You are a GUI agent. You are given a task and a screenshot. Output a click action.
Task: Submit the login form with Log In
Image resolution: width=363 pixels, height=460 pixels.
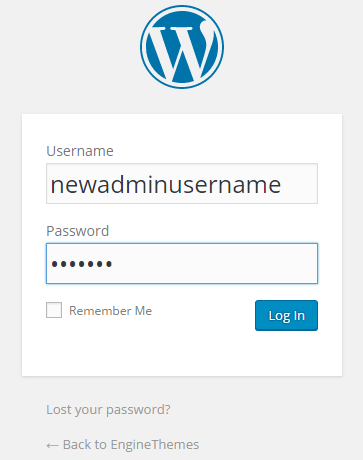(x=286, y=315)
